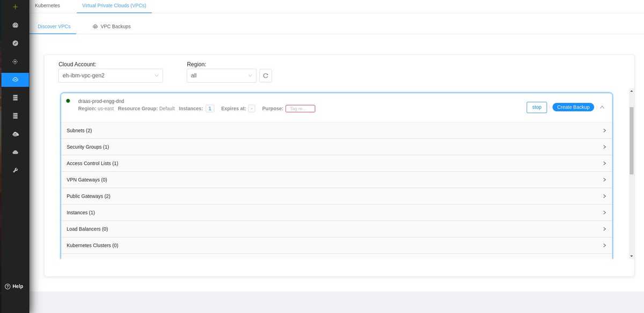Click the green status dot of draas-prod-engg-dnd
This screenshot has height=313, width=644.
(68, 100)
